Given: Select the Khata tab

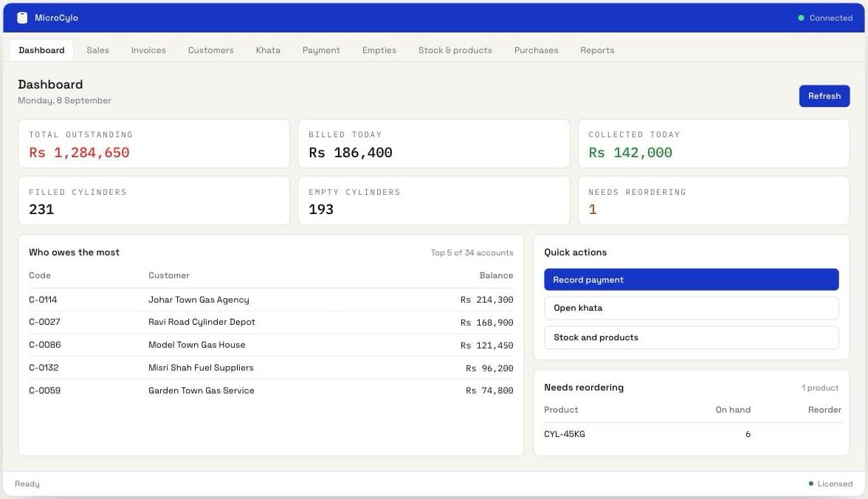Looking at the screenshot, I should [268, 50].
